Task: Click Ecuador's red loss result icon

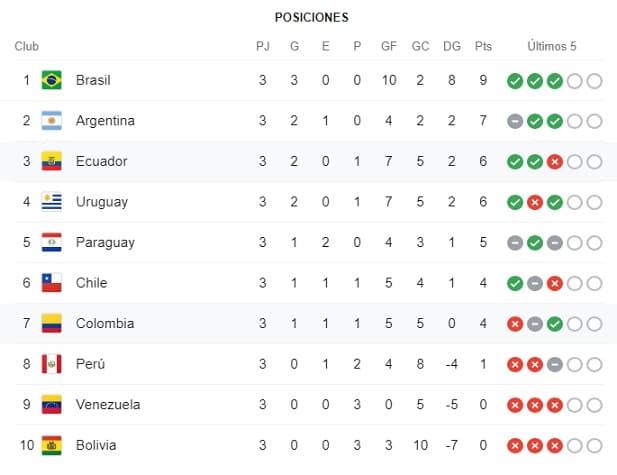Action: click(555, 162)
